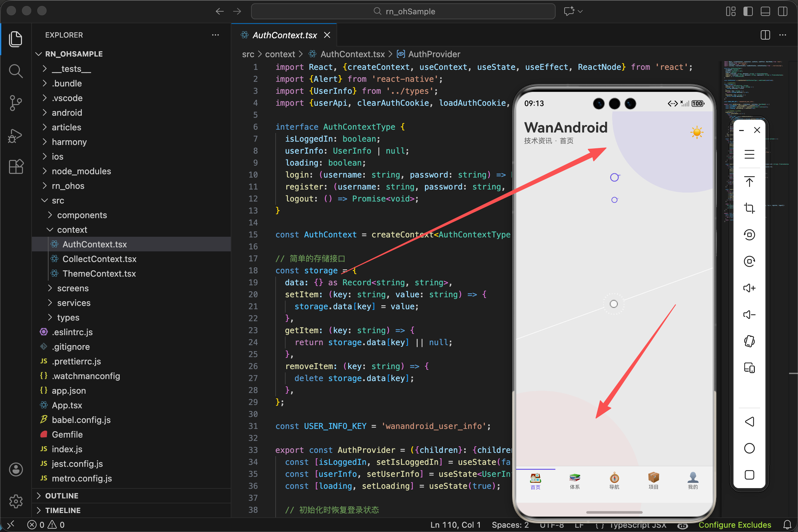Viewport: 798px width, 532px height.
Task: Click the emulator stay-on-top arrow icon
Action: [749, 181]
